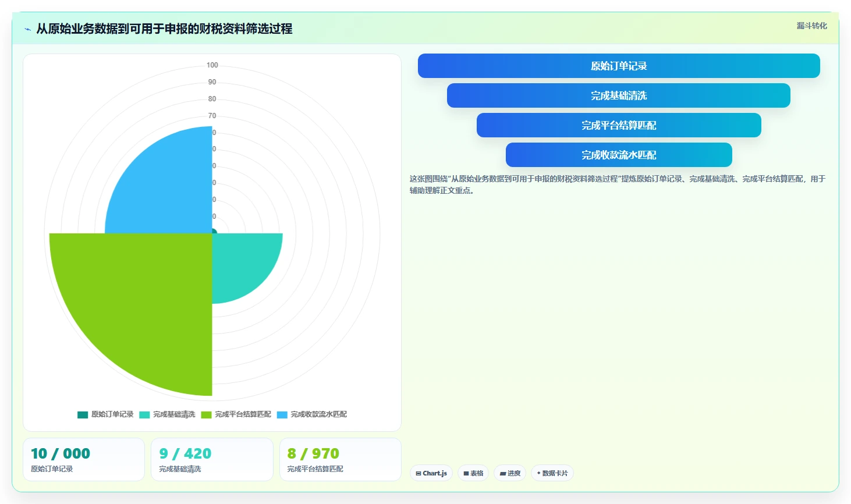Select the Chart.js tag chip
This screenshot has height=504, width=851.
click(431, 473)
